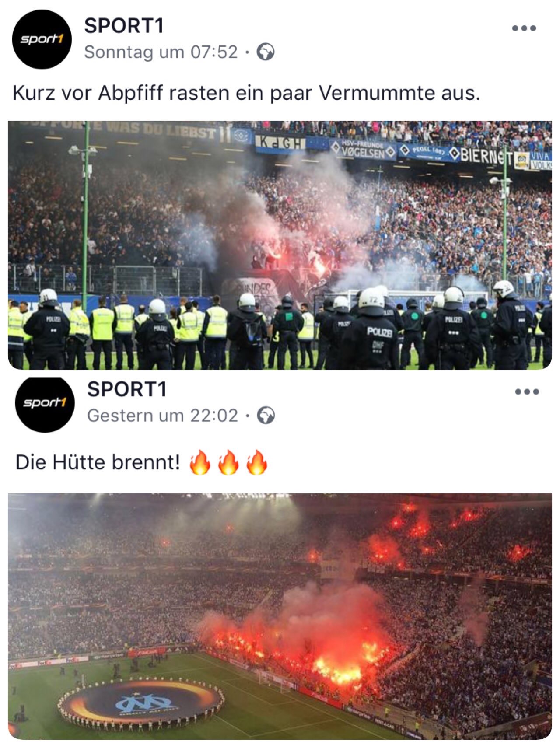The height and width of the screenshot is (748, 560).
Task: Tap the first fire emoji in the caption
Action: click(200, 462)
